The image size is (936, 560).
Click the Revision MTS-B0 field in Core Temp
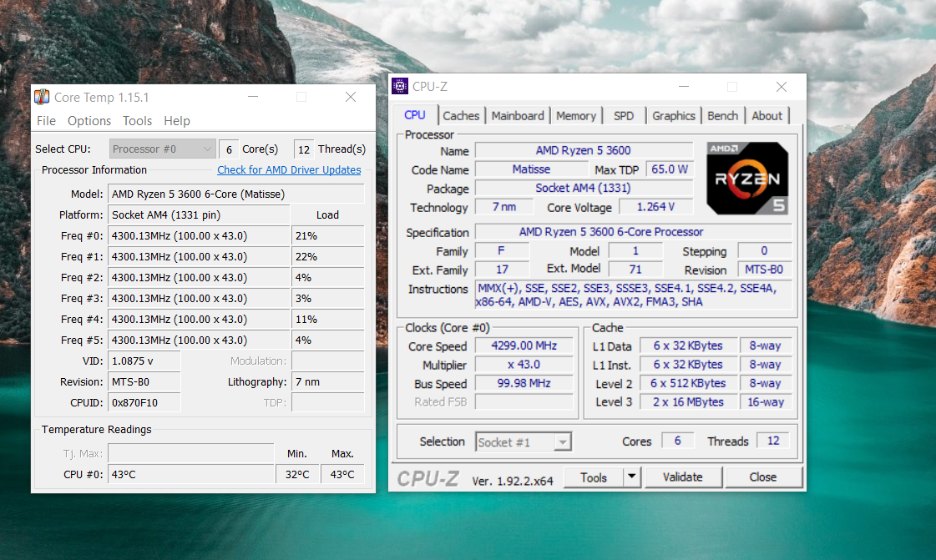click(144, 381)
